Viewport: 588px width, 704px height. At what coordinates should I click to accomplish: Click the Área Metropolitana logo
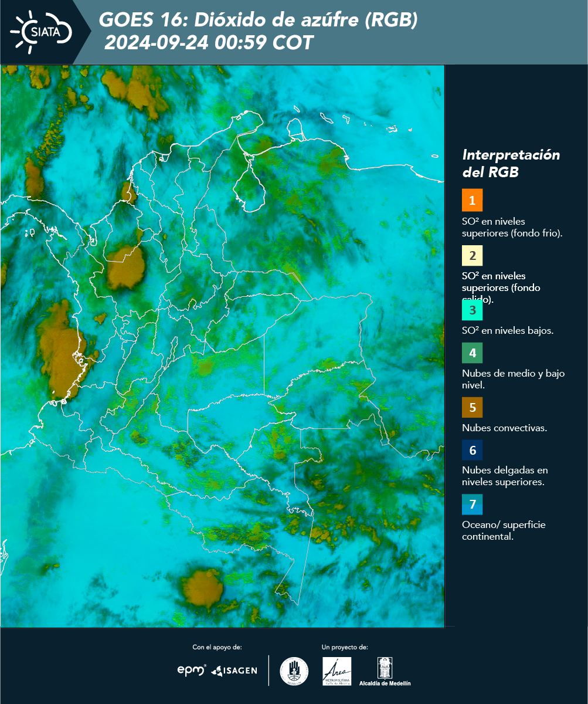click(x=337, y=671)
